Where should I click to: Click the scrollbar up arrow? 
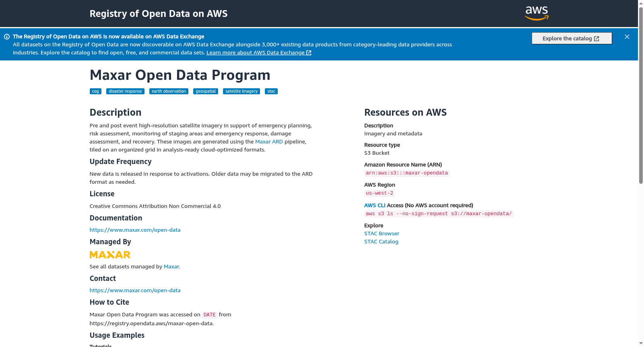(x=641, y=3)
